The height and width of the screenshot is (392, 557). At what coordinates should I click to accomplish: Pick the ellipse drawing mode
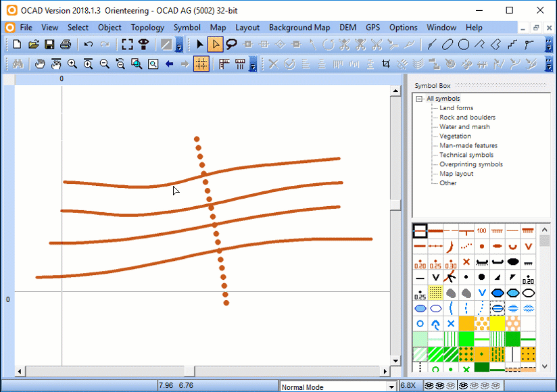pos(447,45)
